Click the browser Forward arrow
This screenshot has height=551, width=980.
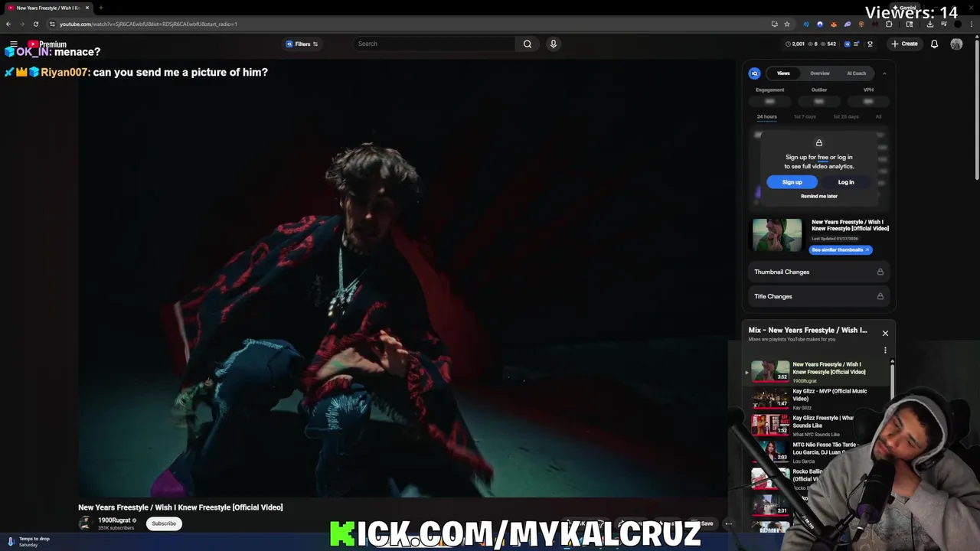coord(21,24)
